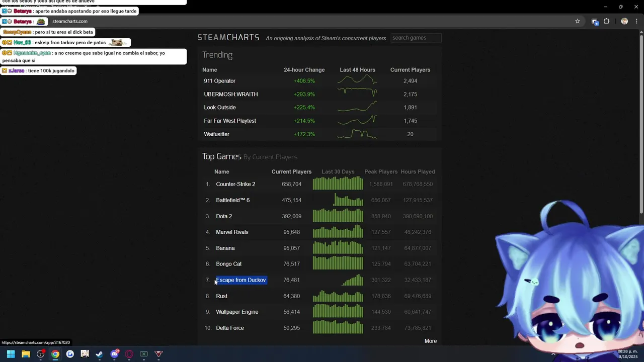The width and height of the screenshot is (644, 362).
Task: Open Waifusitter trending game
Action: (x=217, y=134)
